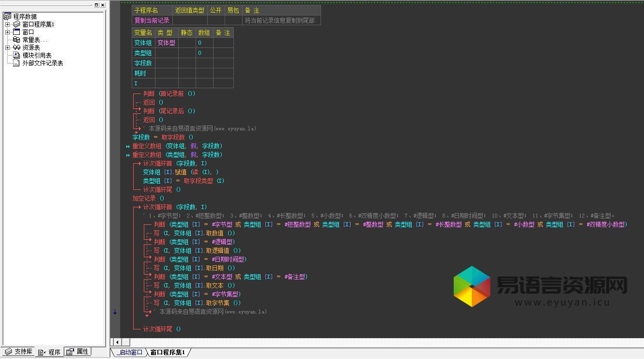Click the 重定义数组 (变体组, 假, 字段数) line

point(178,146)
